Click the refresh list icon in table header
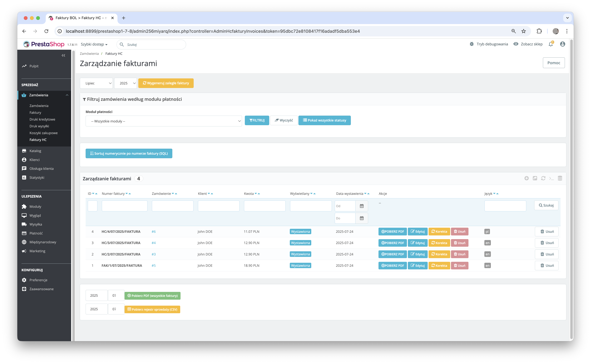This screenshot has height=364, width=591. (x=543, y=178)
